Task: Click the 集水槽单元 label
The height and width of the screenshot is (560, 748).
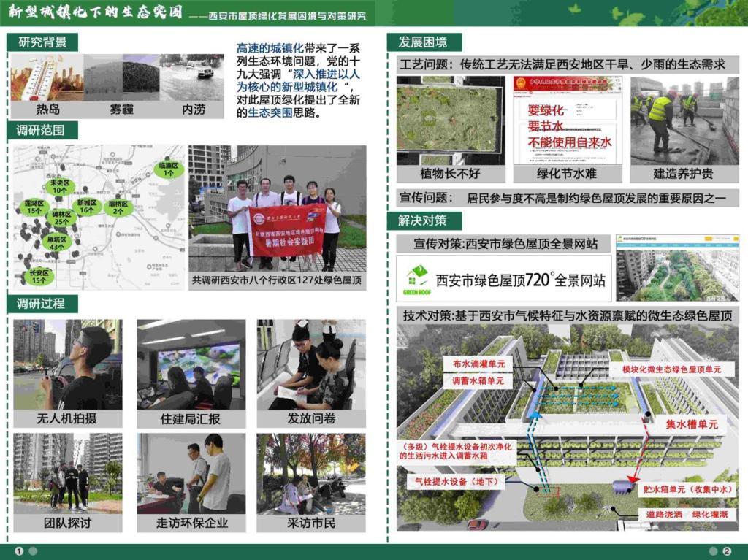Action: pos(691,424)
